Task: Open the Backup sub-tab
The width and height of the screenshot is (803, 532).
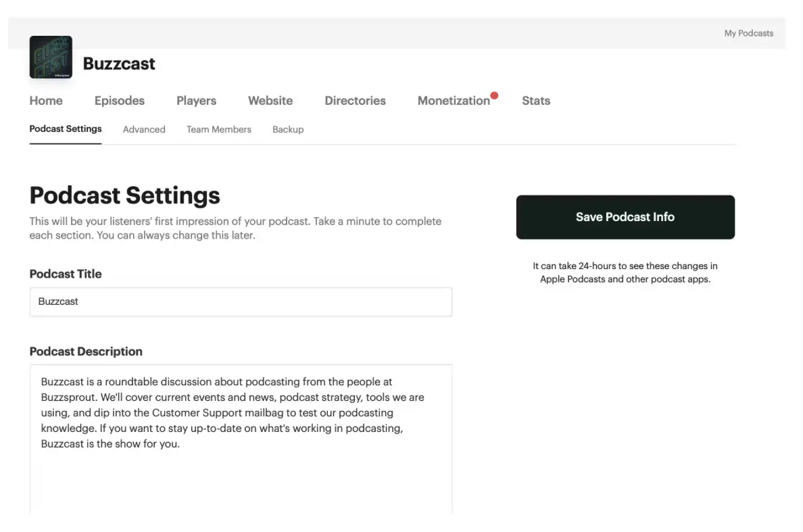Action: click(x=288, y=130)
